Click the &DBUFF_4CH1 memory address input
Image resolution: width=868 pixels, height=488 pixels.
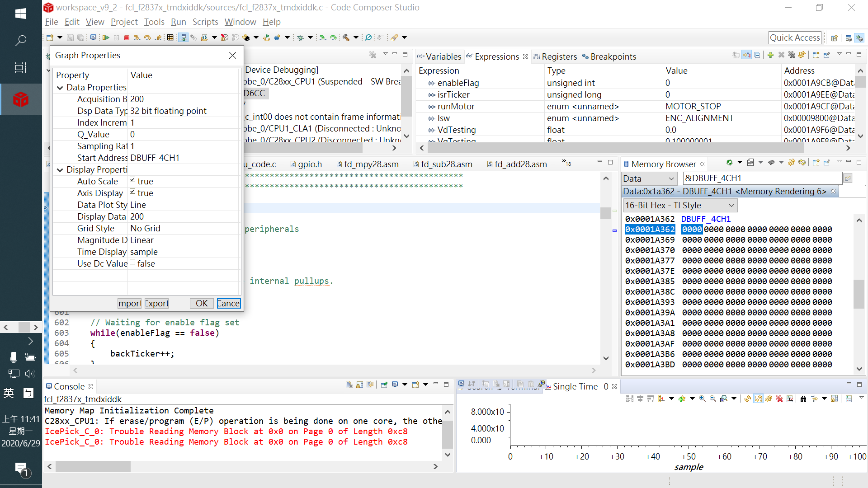(762, 178)
